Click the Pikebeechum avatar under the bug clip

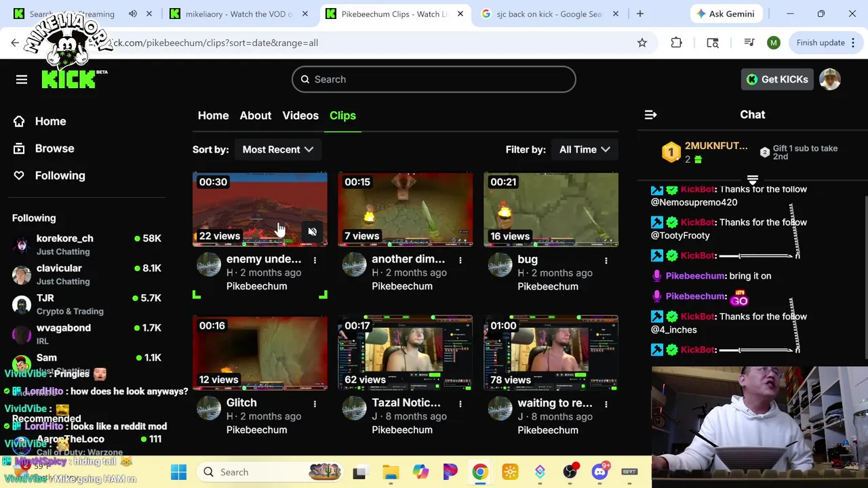(500, 264)
